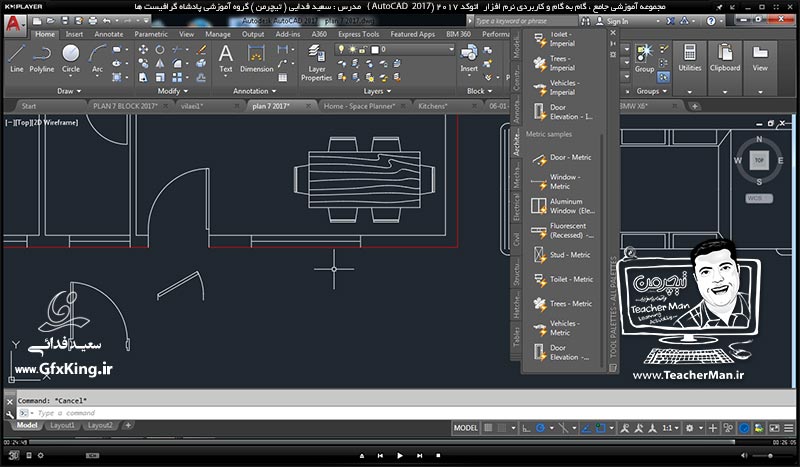Viewport: 800px width, 467px height.
Task: Click the command line input field
Action: [406, 413]
